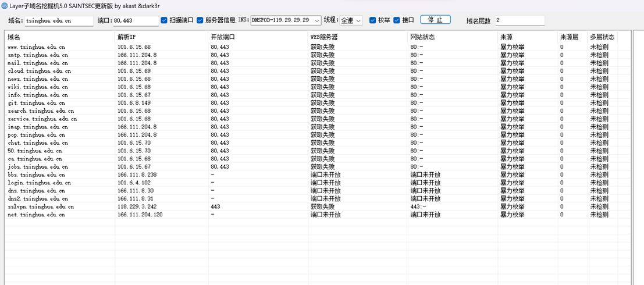Image resolution: width=644 pixels, height=285 pixels.
Task: Sort by the 来源层 column header
Action: click(572, 37)
